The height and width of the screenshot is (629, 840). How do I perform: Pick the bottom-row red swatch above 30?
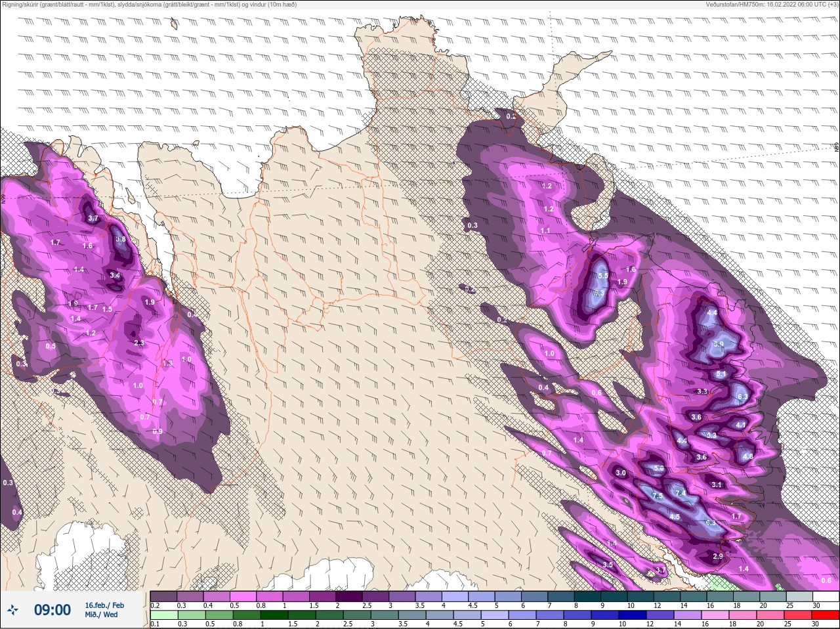[x=825, y=616]
